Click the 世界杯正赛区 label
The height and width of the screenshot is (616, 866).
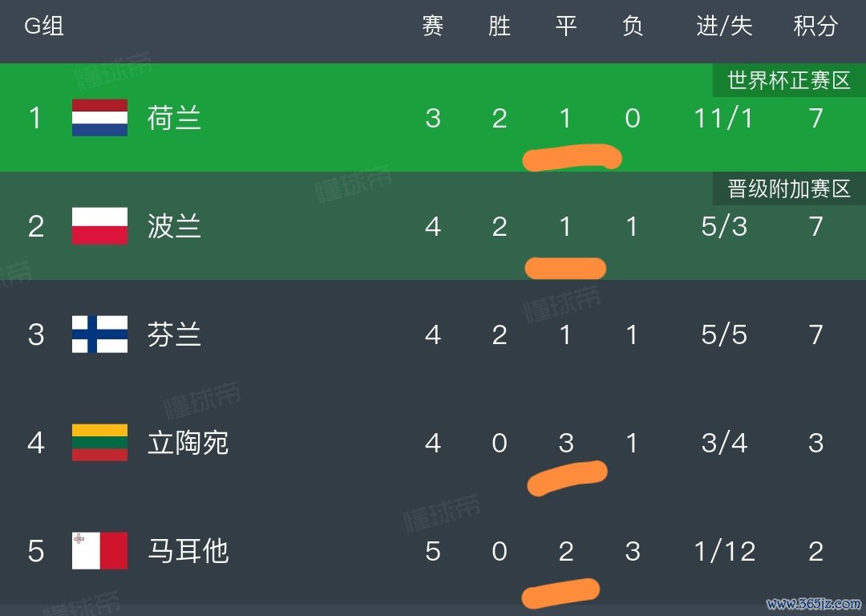789,81
